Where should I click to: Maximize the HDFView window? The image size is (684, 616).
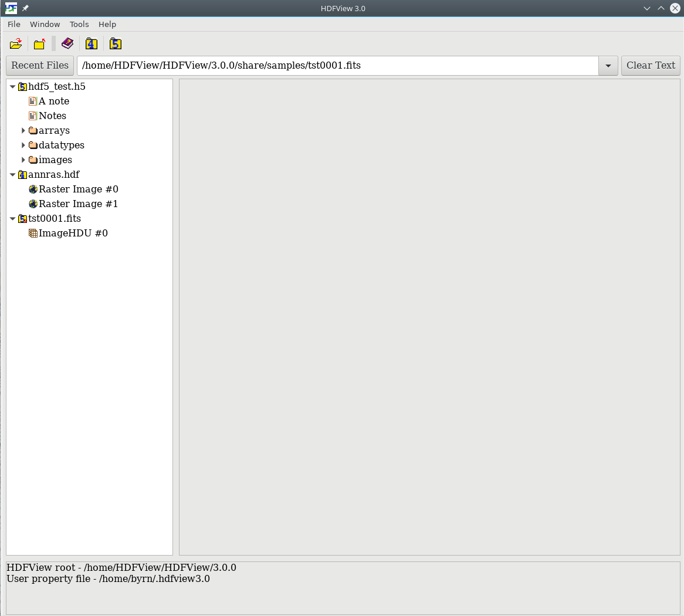(661, 8)
